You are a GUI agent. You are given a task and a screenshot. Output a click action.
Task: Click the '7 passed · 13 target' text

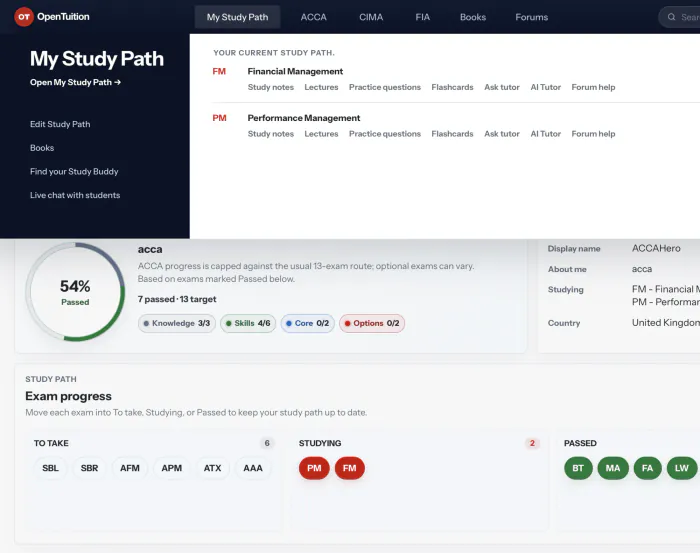tap(177, 299)
